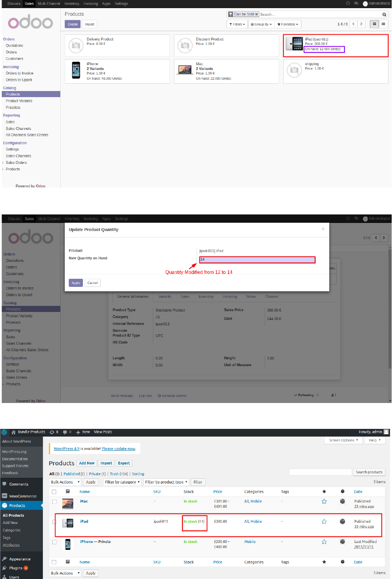The width and height of the screenshot is (392, 579).
Task: Switch to List view in Odoo Products
Action: coord(384,24)
